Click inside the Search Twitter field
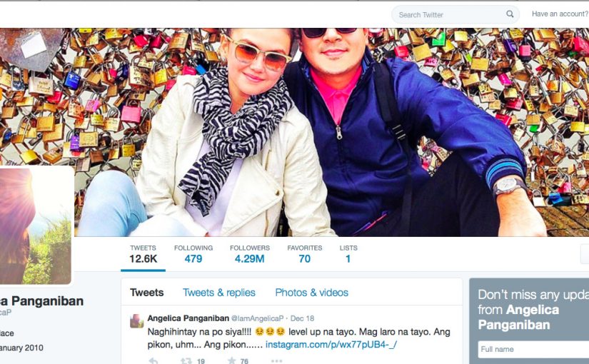 click(x=450, y=15)
